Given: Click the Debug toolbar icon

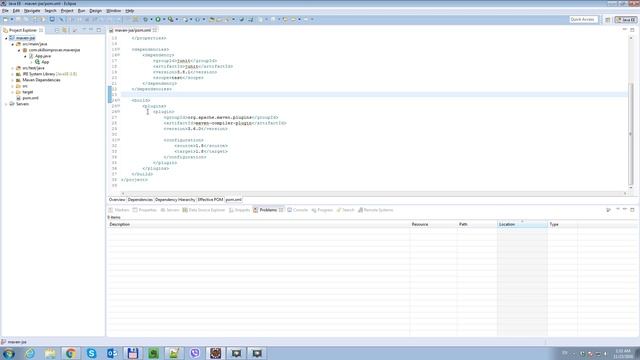Looking at the screenshot, I should coord(145,19).
